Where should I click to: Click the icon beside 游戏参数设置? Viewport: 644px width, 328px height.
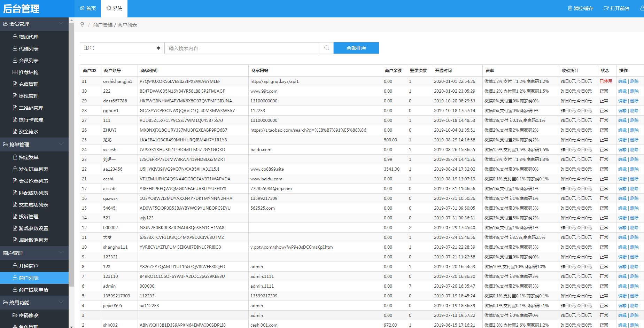pyautogui.click(x=15, y=228)
